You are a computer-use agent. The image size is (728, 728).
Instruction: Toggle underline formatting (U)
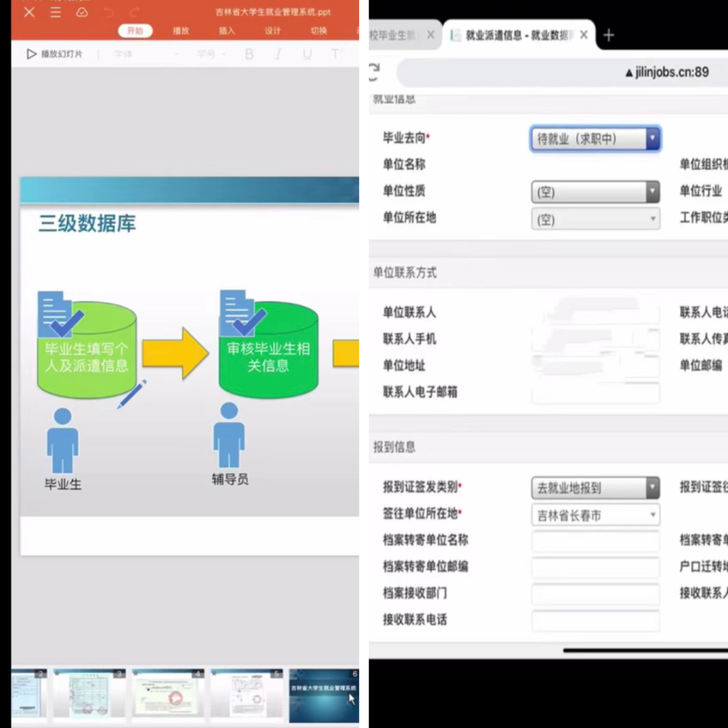tap(307, 55)
